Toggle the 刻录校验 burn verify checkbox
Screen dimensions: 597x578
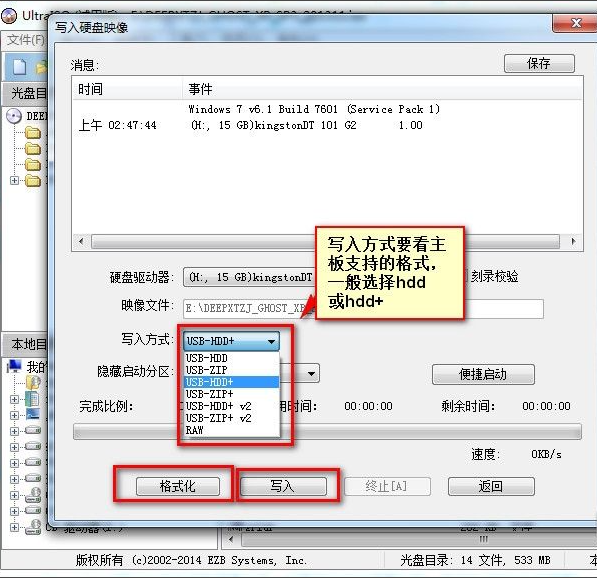tap(465, 276)
